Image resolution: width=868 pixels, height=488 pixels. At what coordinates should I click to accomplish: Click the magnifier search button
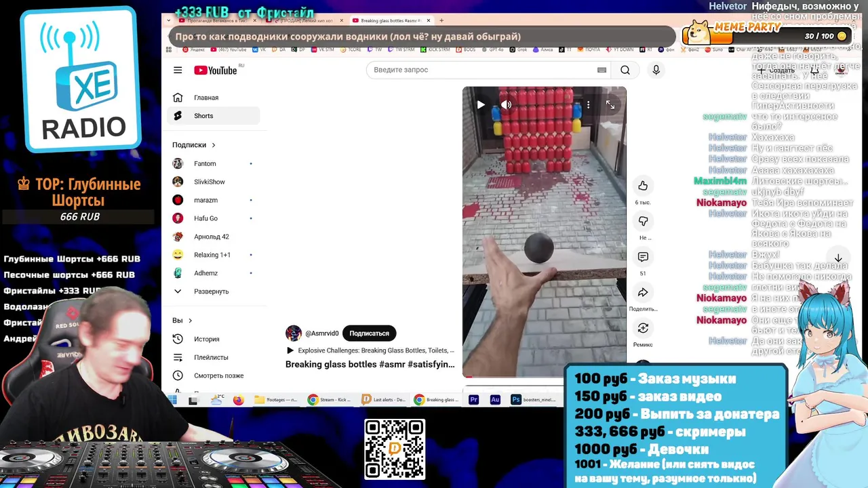click(x=625, y=70)
